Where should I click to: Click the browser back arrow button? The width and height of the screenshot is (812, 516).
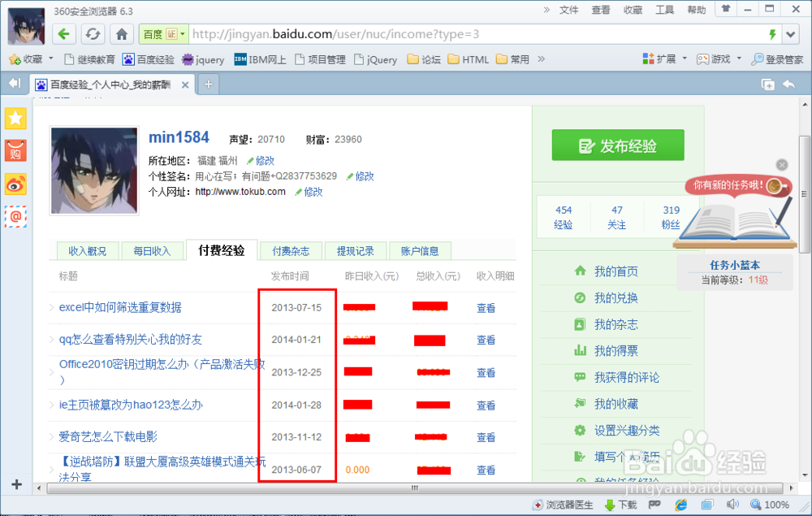[x=64, y=34]
